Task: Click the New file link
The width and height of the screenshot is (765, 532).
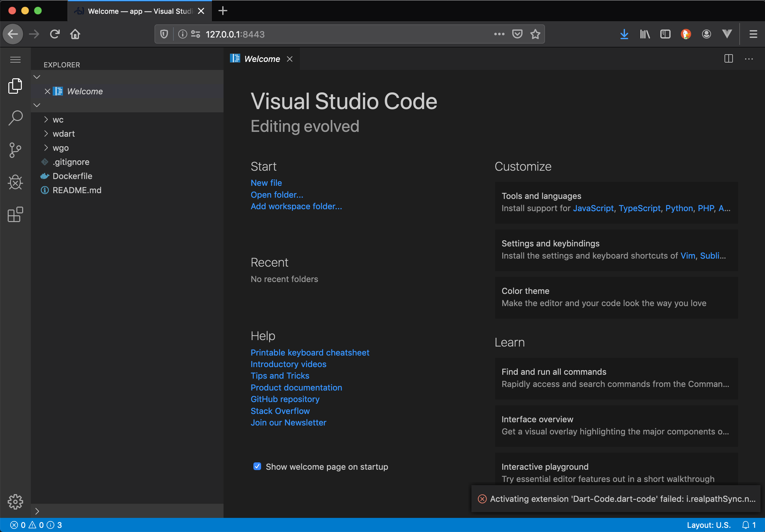Action: [266, 183]
